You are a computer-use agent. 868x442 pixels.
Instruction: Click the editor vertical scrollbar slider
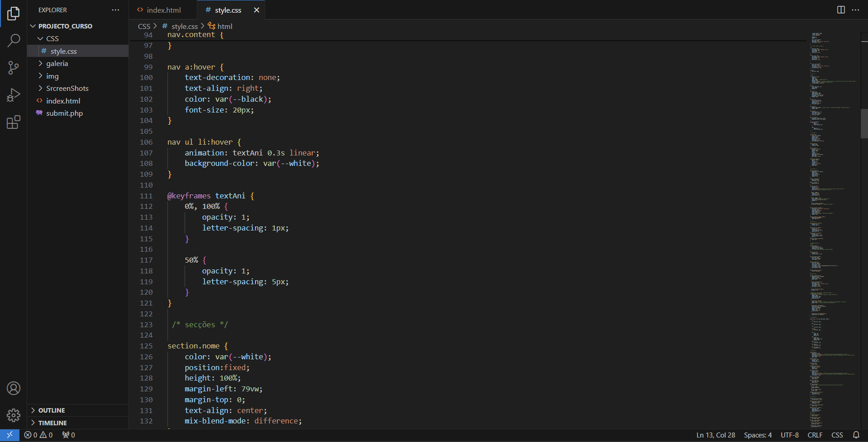tap(864, 123)
